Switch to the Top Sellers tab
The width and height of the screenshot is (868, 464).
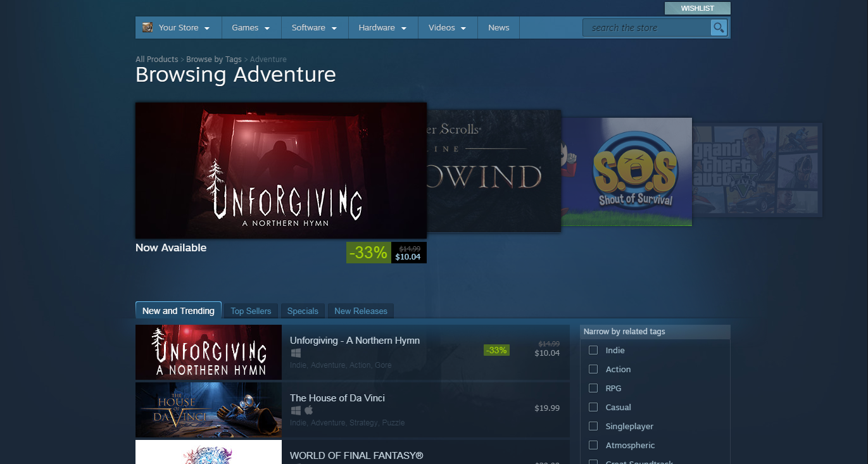click(x=251, y=311)
